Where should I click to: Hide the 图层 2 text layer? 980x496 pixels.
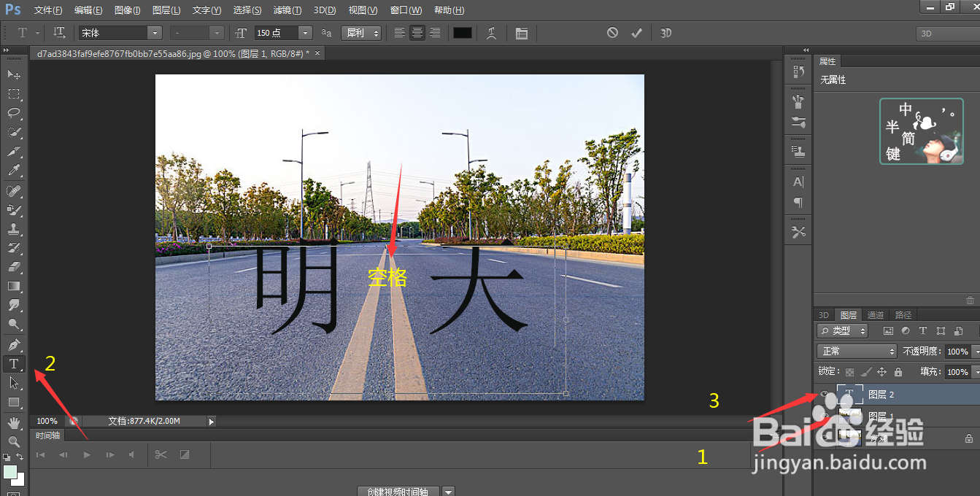[x=825, y=393]
